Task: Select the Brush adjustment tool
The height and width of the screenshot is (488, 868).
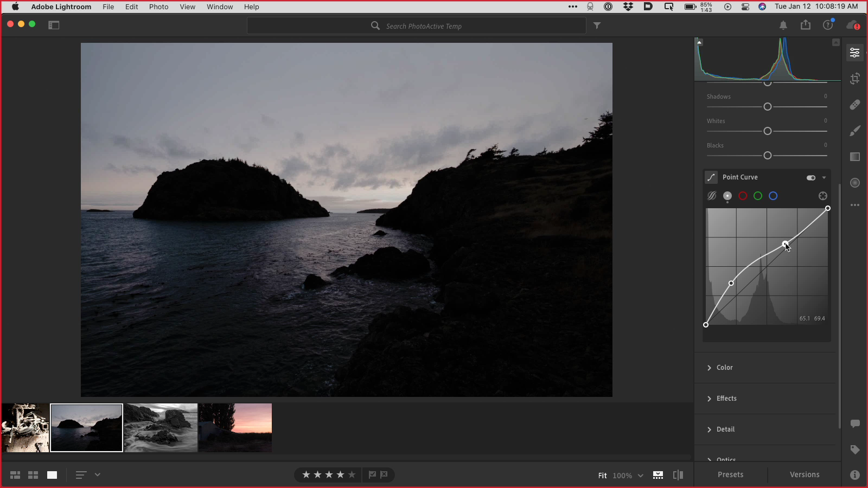Action: (x=855, y=131)
